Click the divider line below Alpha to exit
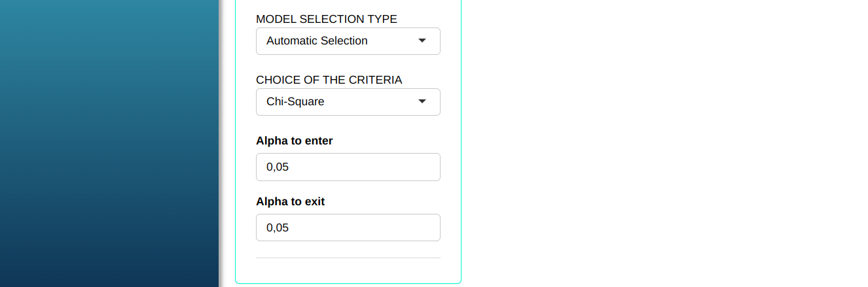Viewport: 868px width, 287px height. point(348,258)
